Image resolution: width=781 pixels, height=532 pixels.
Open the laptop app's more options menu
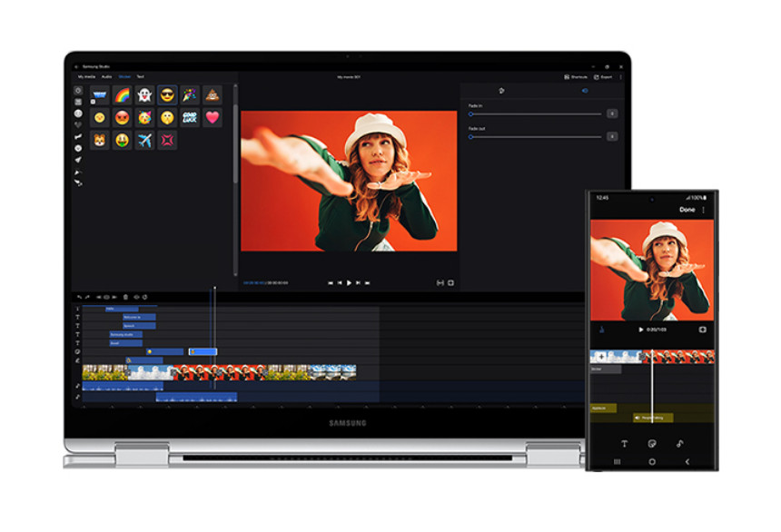(x=620, y=77)
